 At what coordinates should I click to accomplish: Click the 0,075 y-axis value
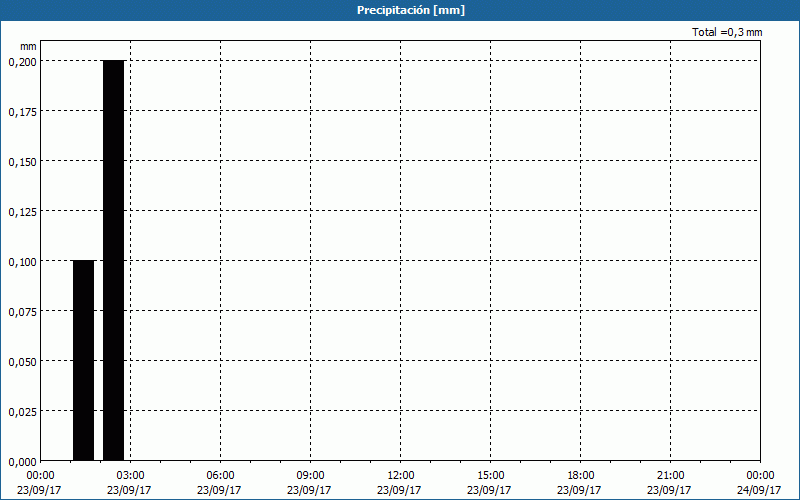22,312
